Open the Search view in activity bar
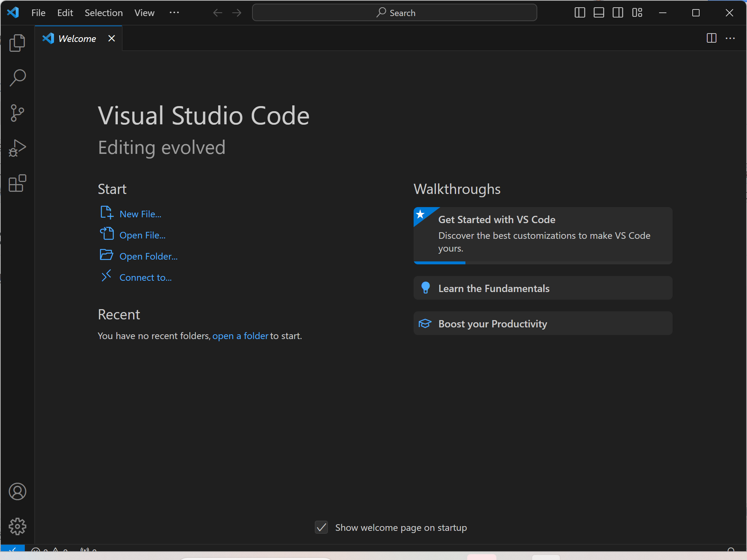Viewport: 747px width, 560px height. click(x=17, y=78)
